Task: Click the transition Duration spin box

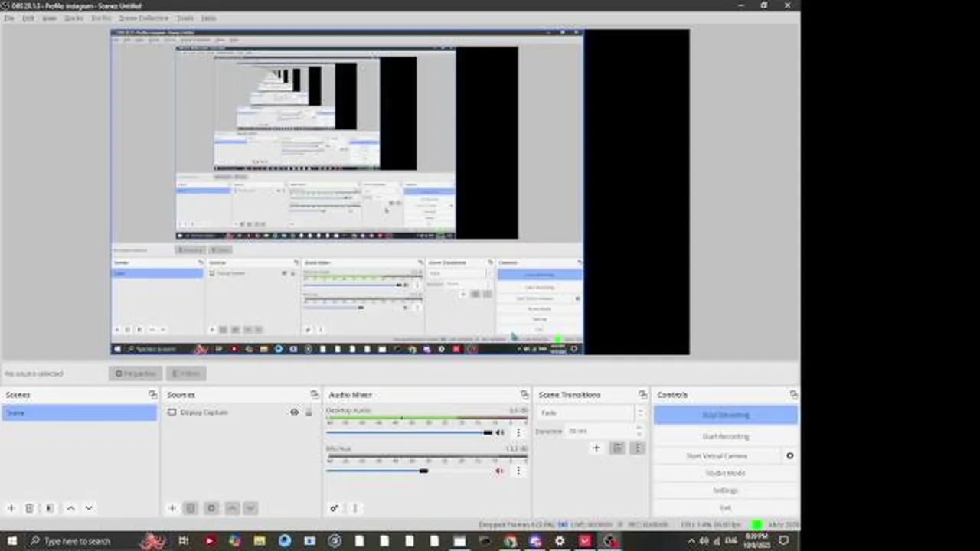Action: pyautogui.click(x=605, y=432)
